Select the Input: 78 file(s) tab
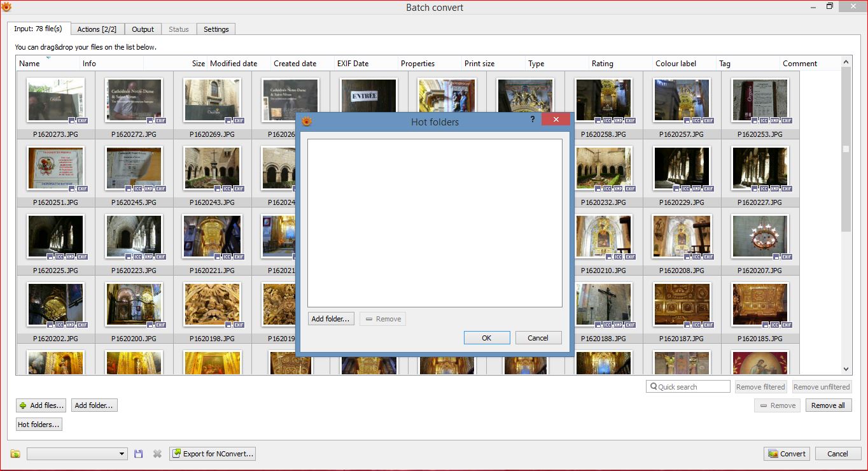The height and width of the screenshot is (471, 868). click(38, 29)
